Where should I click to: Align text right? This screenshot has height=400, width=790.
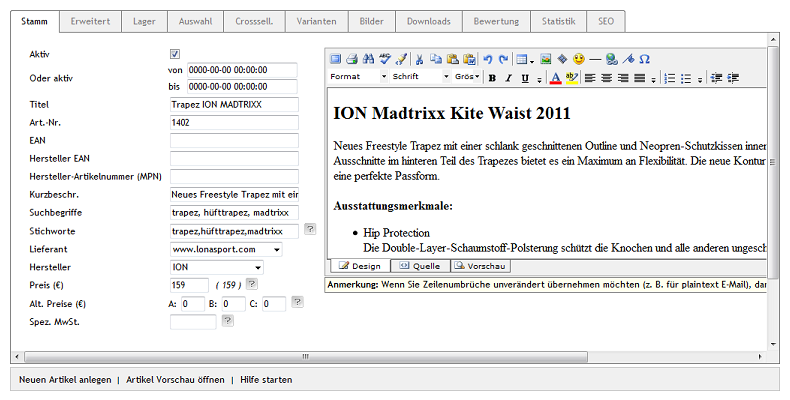pyautogui.click(x=623, y=78)
